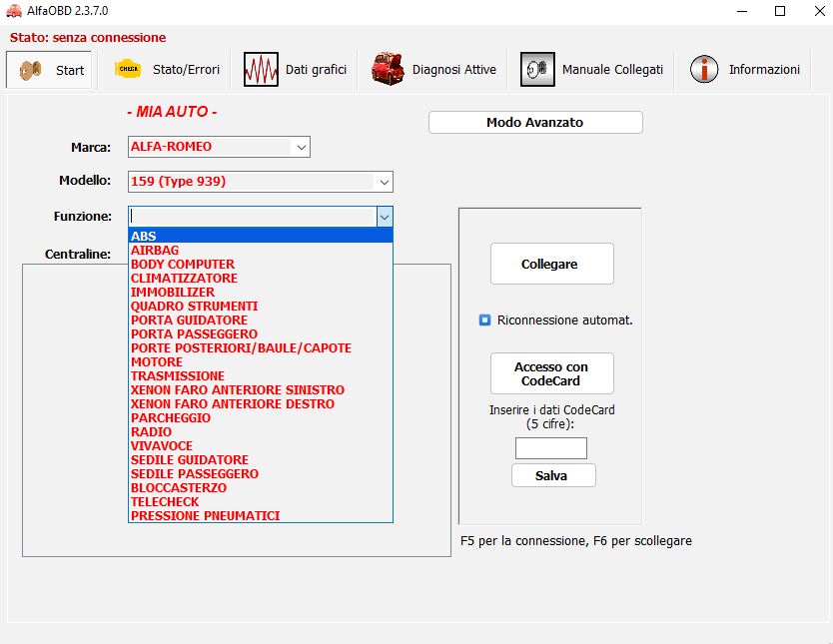Pick PORTA PASSEGGERO from list
Viewport: 833px width, 644px height.
pyautogui.click(x=261, y=333)
